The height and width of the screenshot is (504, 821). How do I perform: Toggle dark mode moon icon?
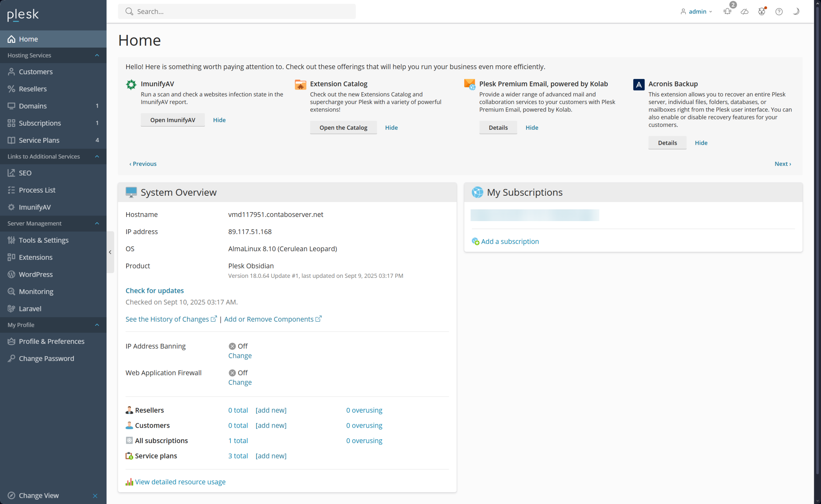[x=796, y=11]
